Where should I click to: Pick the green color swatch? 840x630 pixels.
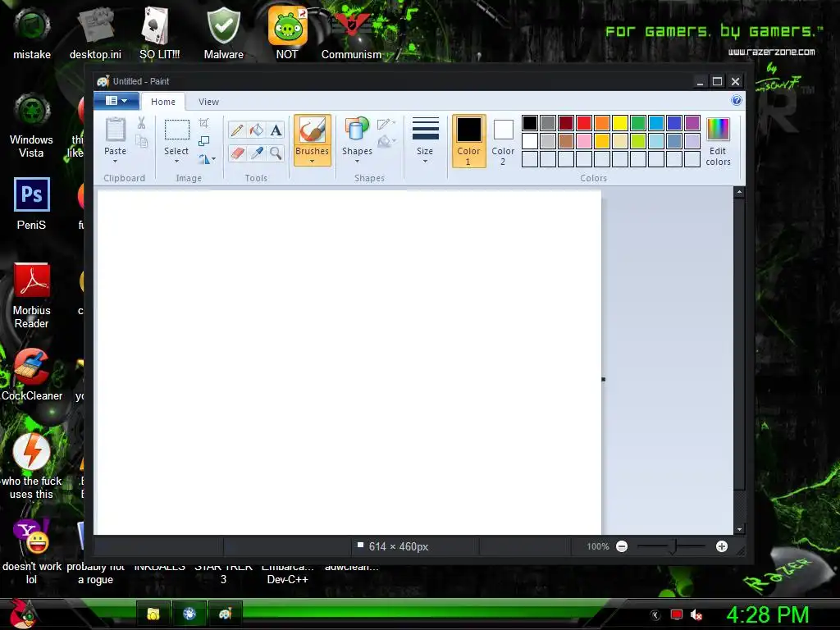tap(638, 123)
